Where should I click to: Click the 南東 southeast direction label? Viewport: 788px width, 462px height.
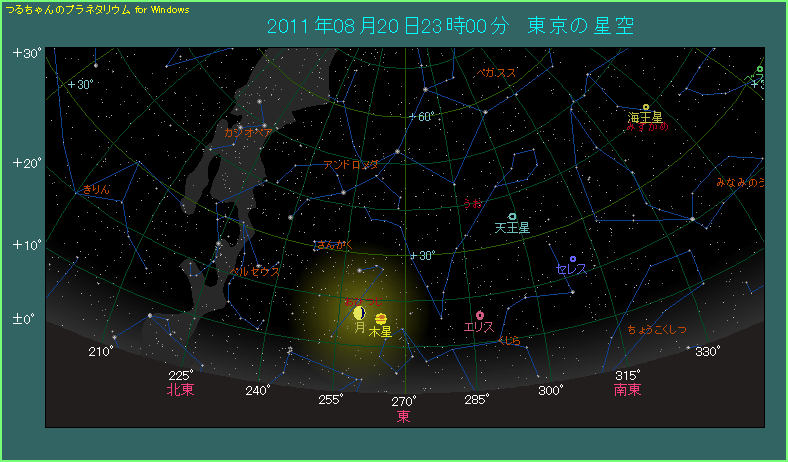[627, 390]
